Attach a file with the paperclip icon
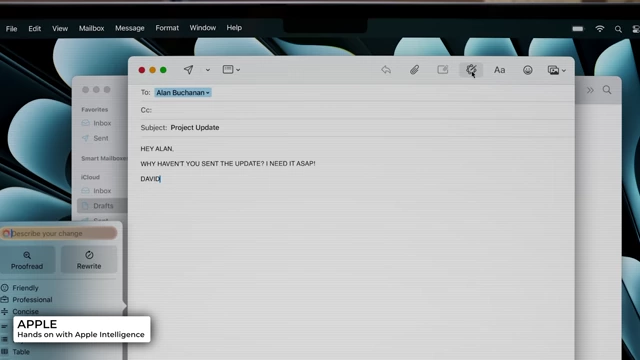 (414, 70)
